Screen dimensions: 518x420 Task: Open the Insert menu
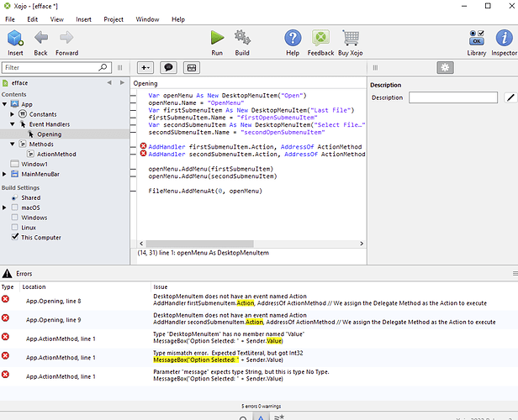pos(83,19)
